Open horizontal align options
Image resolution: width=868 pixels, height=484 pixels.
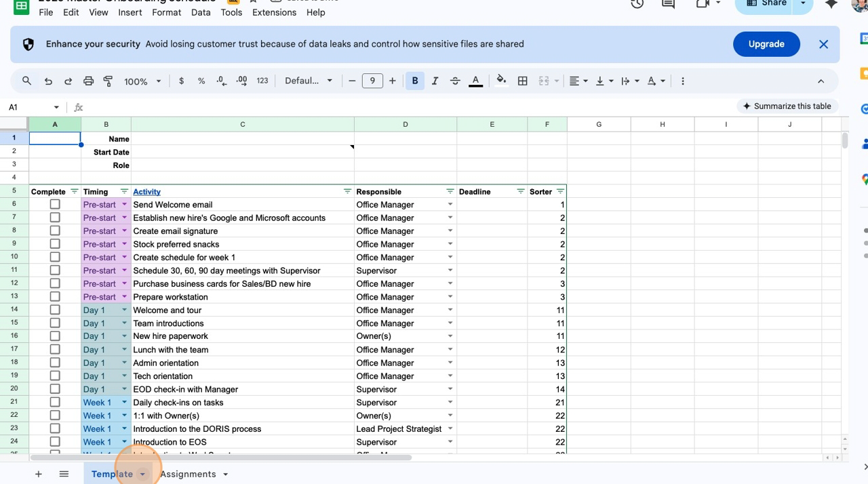[x=578, y=81]
